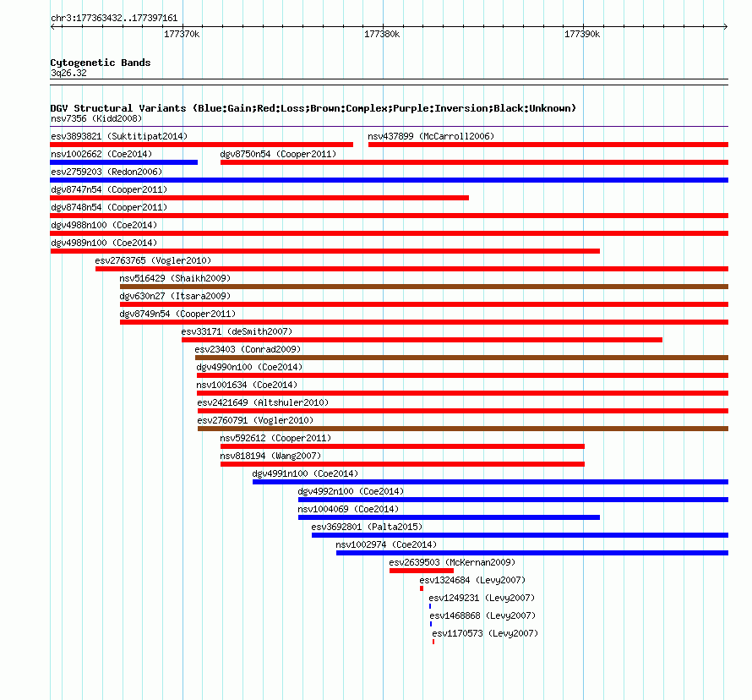This screenshot has width=752, height=700.
Task: Click the brown complex bar under nsv516429
Action: 424,287
